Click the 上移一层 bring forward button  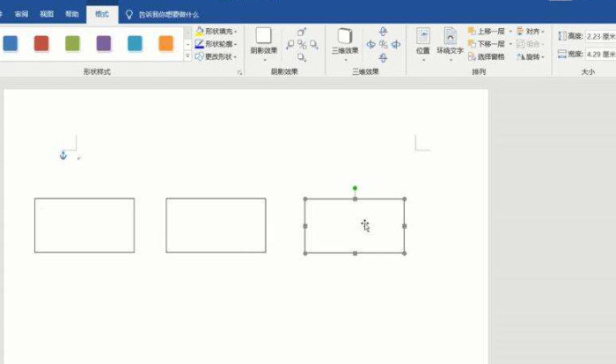click(488, 31)
